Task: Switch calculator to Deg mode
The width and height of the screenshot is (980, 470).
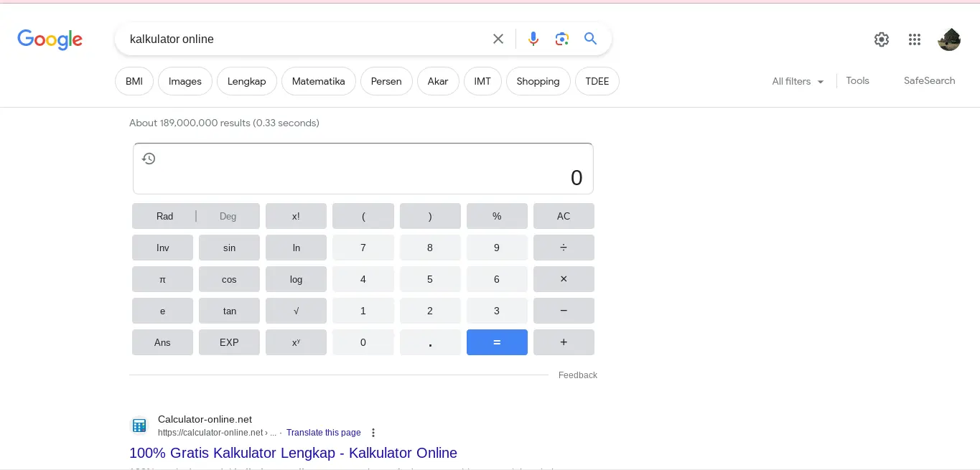Action: pos(228,216)
